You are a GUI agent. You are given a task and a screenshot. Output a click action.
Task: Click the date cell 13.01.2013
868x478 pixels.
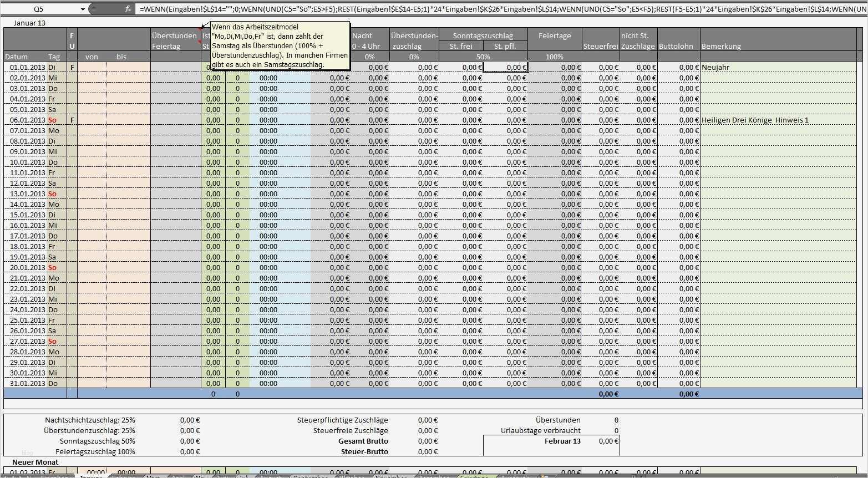coord(27,194)
